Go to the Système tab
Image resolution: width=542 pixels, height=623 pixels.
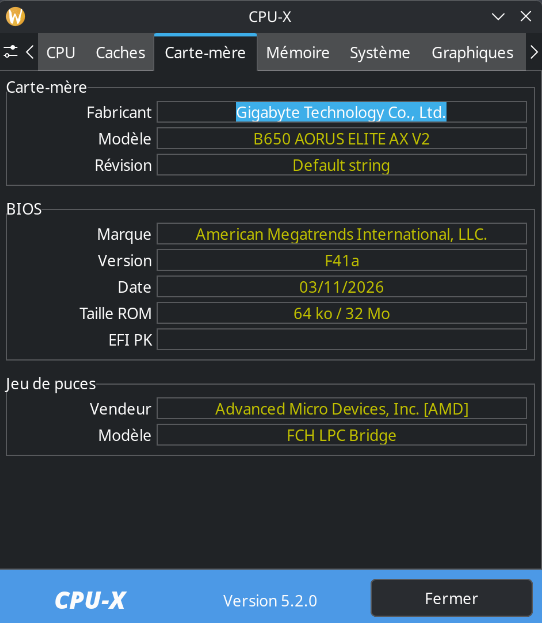pyautogui.click(x=379, y=52)
